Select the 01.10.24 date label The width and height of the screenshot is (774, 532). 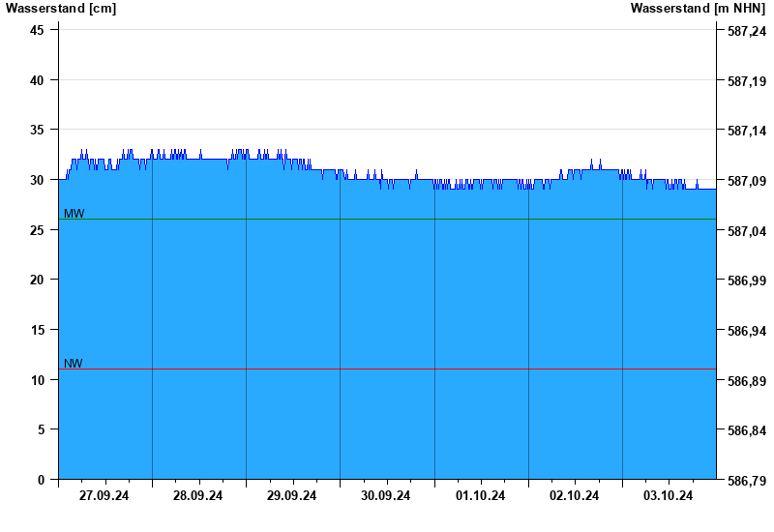click(480, 495)
